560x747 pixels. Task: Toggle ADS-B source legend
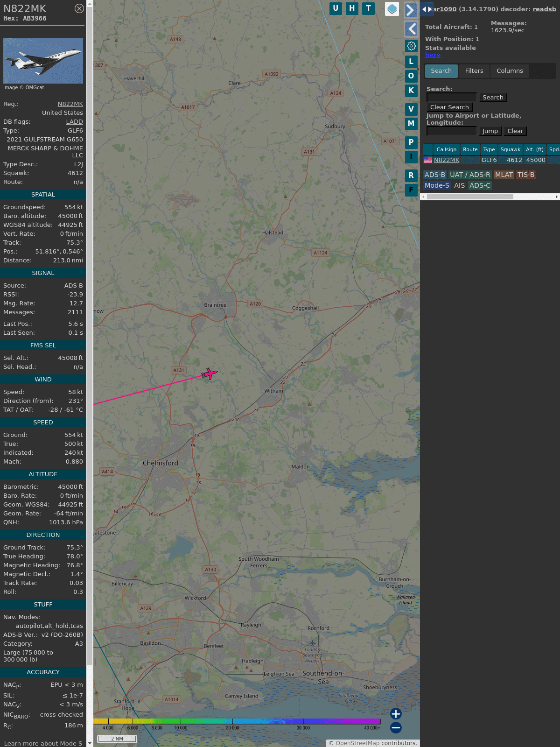click(435, 175)
